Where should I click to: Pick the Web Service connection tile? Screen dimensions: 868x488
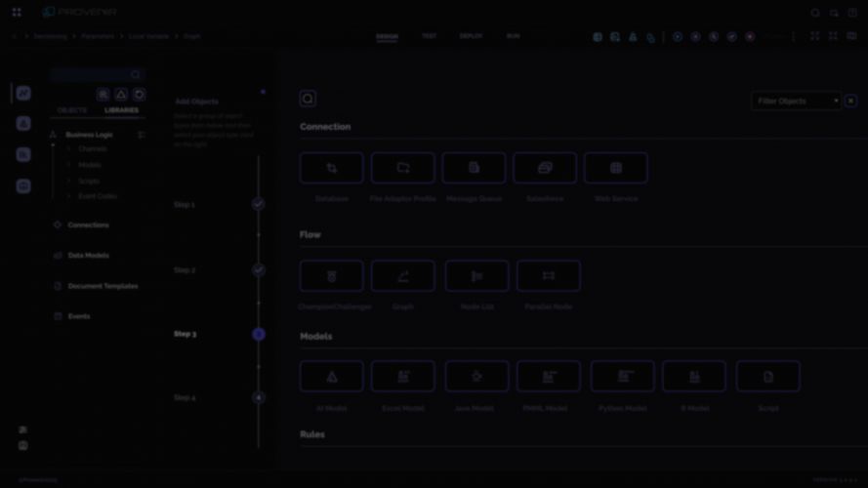pyautogui.click(x=615, y=168)
